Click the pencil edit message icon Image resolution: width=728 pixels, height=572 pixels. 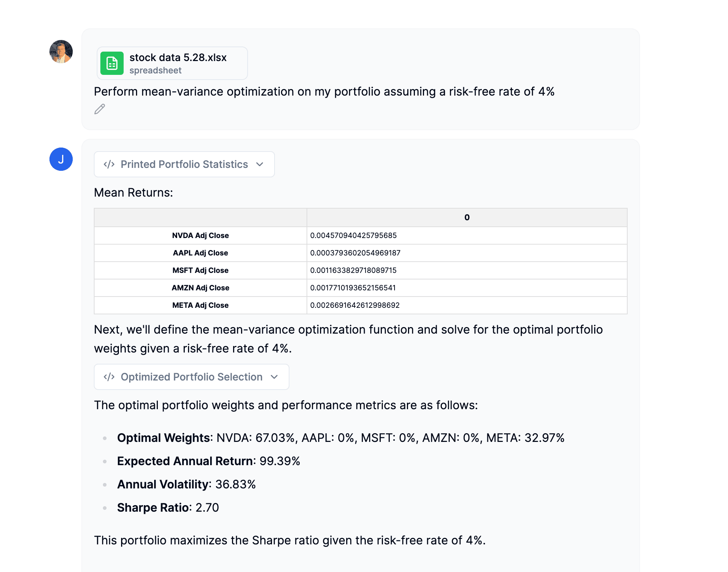(100, 109)
